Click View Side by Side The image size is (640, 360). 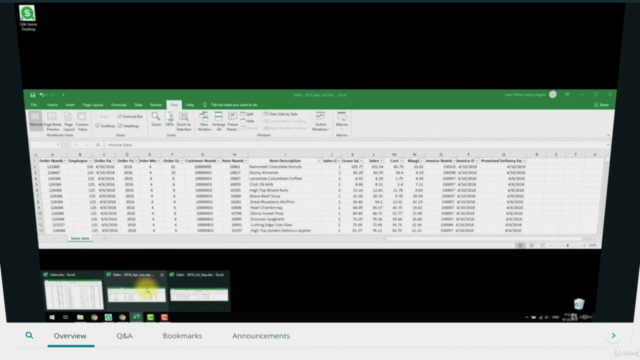[281, 114]
